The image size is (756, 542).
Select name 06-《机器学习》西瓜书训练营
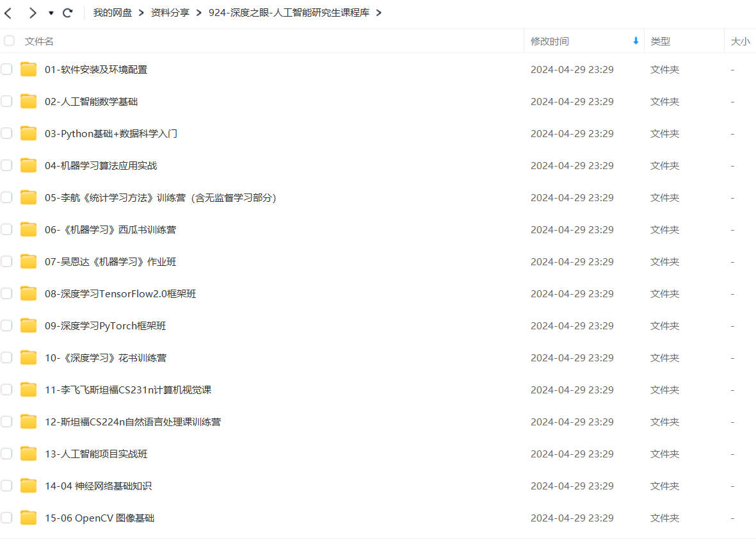[110, 230]
